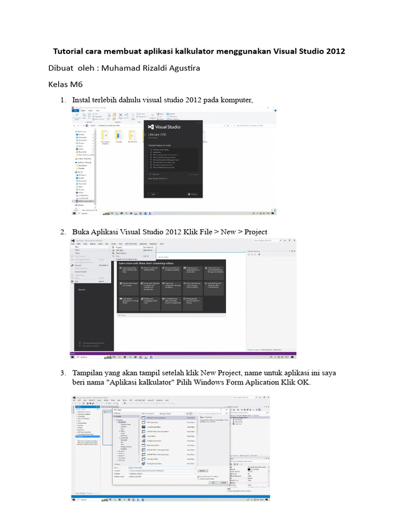Open Sort by dropdown in New Project

tap(171, 414)
